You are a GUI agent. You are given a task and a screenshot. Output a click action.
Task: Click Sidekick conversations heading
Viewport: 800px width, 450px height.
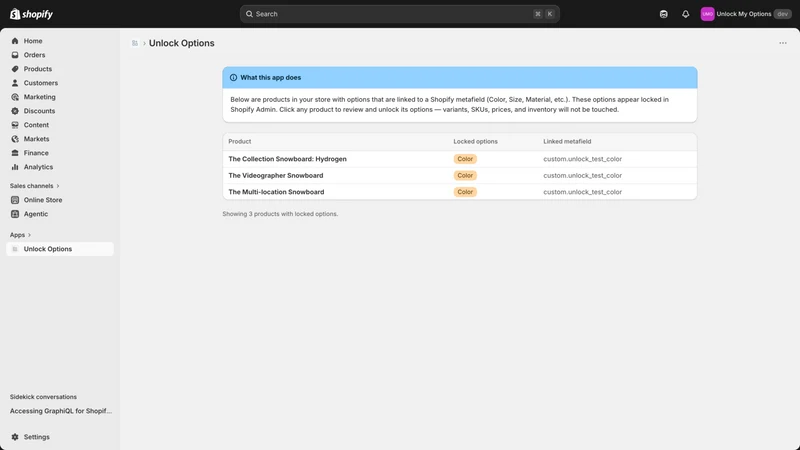coord(43,397)
